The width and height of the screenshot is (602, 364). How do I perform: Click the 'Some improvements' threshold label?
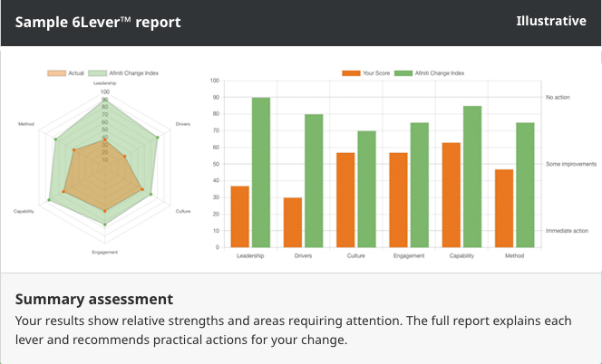tap(571, 164)
